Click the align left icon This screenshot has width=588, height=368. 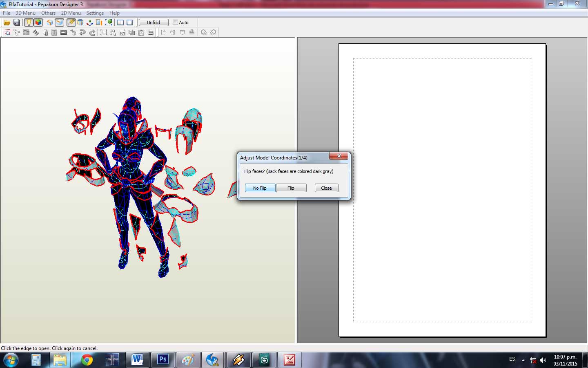click(164, 32)
